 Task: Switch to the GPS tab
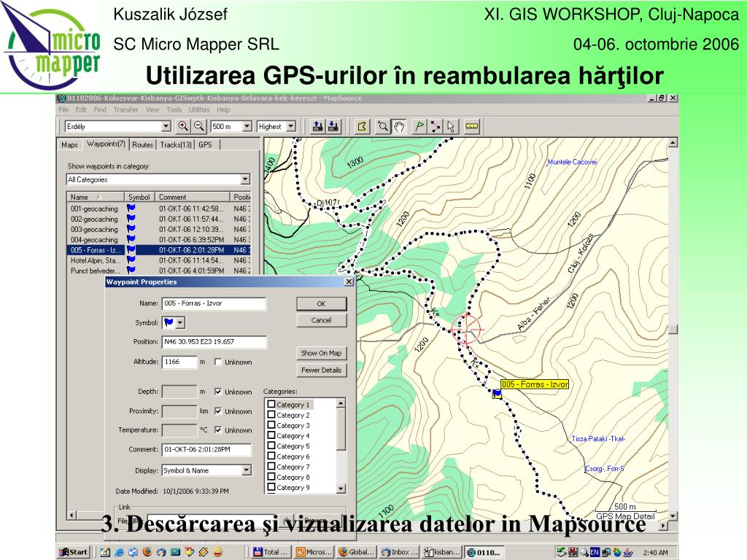(205, 145)
